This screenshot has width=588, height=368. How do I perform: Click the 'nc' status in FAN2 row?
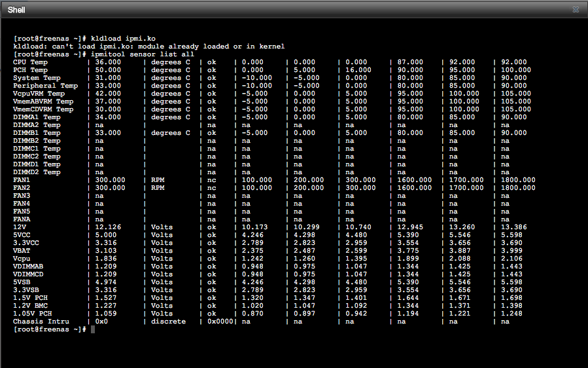(211, 188)
